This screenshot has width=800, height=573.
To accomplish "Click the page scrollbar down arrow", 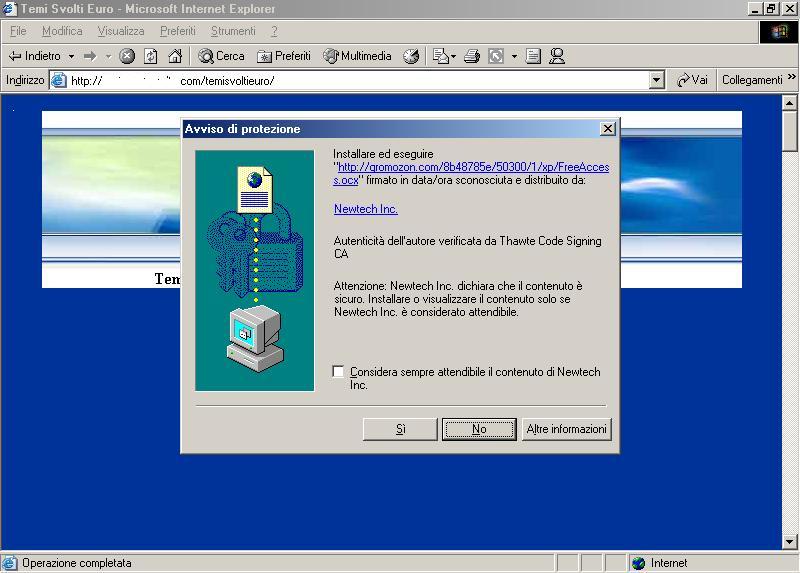I will point(789,542).
